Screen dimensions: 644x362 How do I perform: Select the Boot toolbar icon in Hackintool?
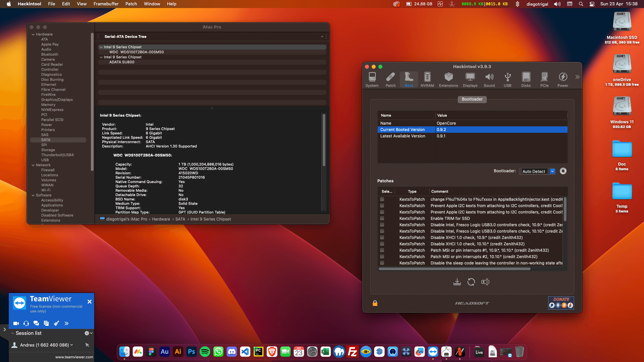[x=409, y=80]
